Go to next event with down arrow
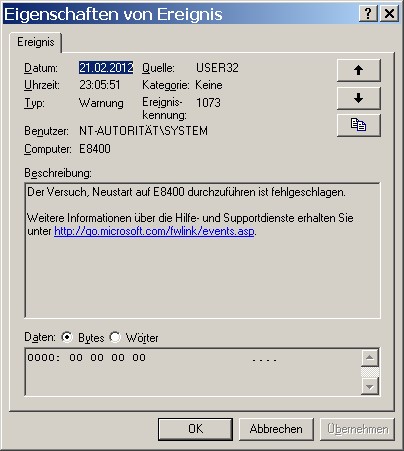This screenshot has width=404, height=451. pyautogui.click(x=359, y=98)
